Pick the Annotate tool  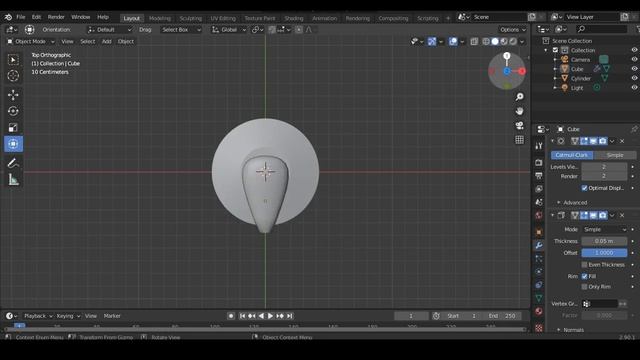tap(13, 163)
